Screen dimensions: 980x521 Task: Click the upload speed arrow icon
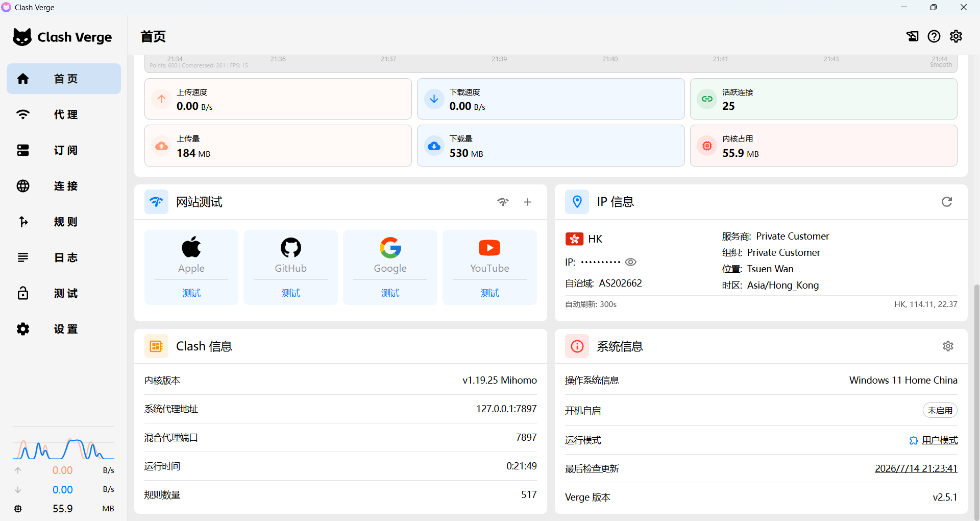click(x=161, y=99)
